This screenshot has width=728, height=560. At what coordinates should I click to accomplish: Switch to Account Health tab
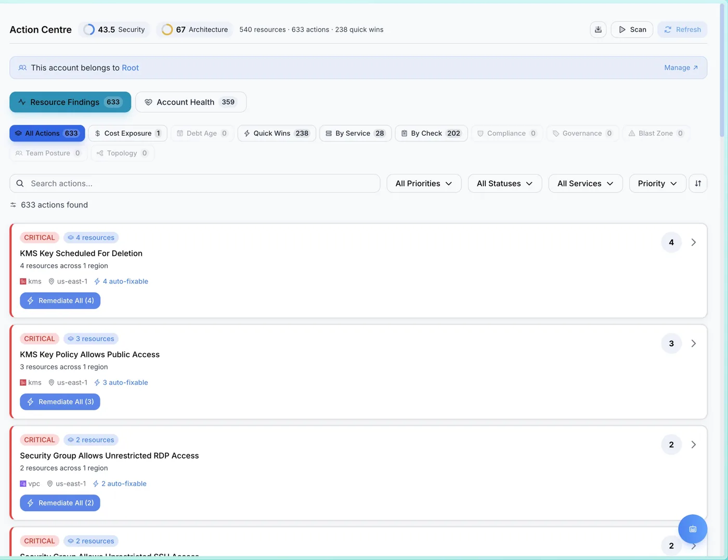tap(191, 102)
